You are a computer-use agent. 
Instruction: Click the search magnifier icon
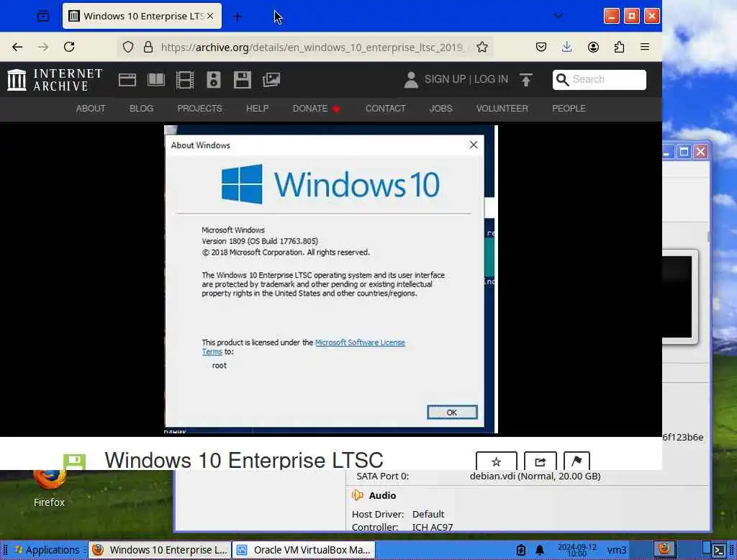[x=562, y=79]
